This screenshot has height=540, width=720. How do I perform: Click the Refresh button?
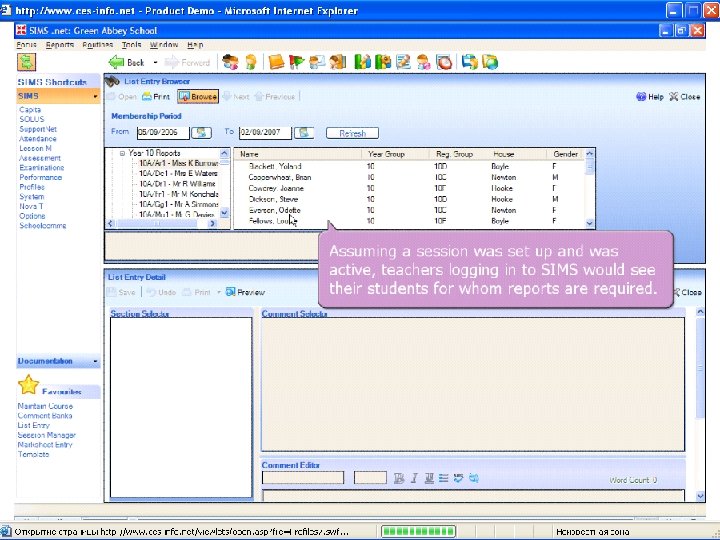(x=352, y=133)
